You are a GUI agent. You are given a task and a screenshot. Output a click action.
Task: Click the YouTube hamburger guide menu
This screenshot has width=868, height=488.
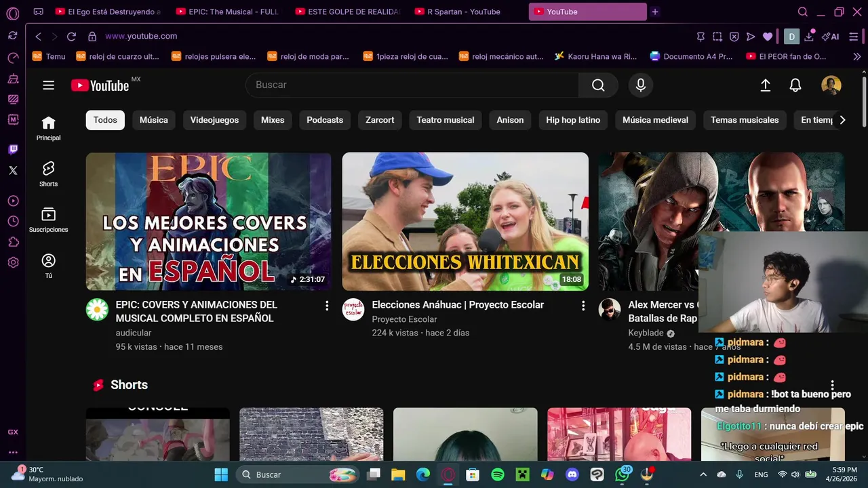pyautogui.click(x=48, y=85)
